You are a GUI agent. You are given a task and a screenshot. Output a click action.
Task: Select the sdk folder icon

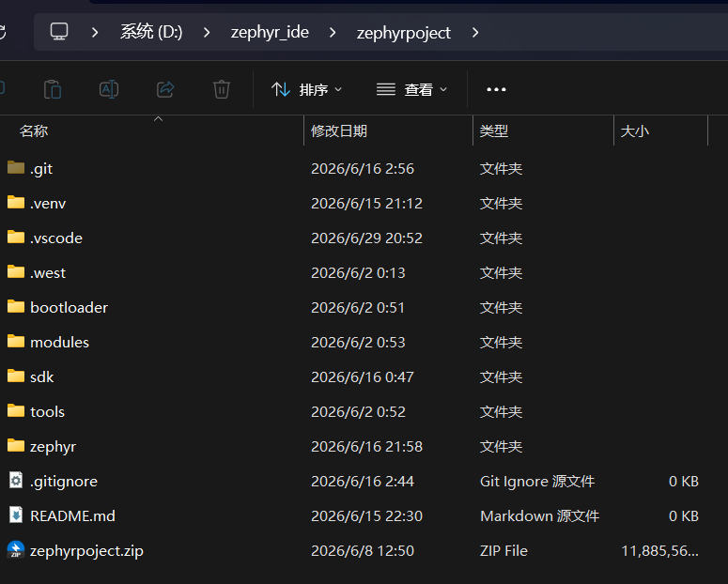16,376
